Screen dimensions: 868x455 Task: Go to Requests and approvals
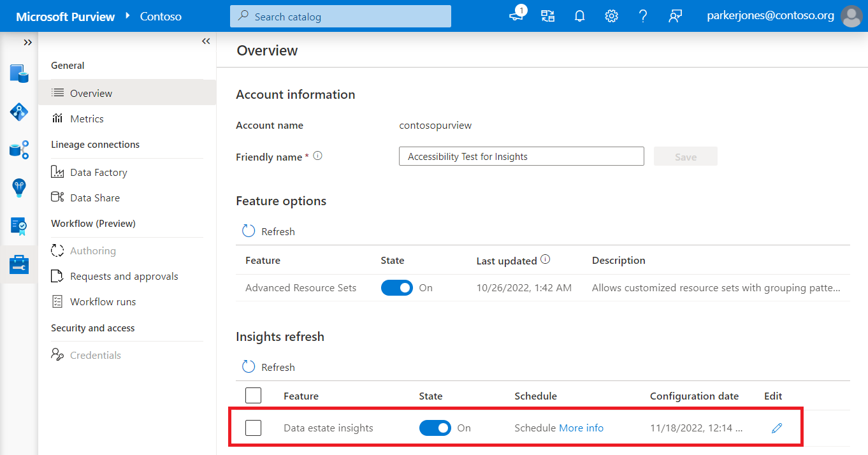click(124, 277)
